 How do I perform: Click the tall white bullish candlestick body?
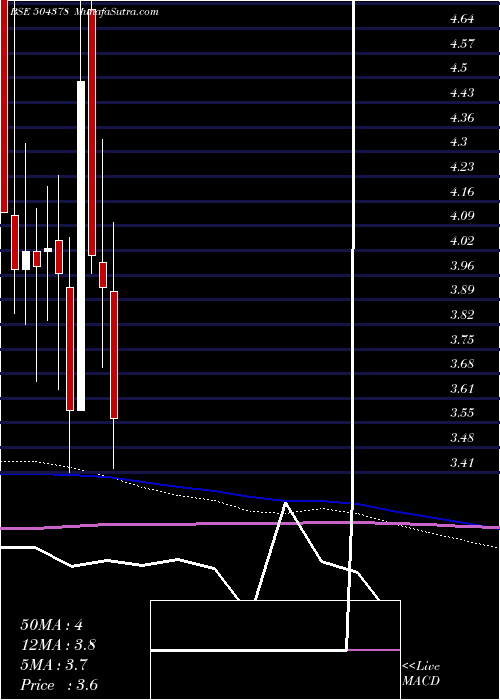[x=81, y=246]
